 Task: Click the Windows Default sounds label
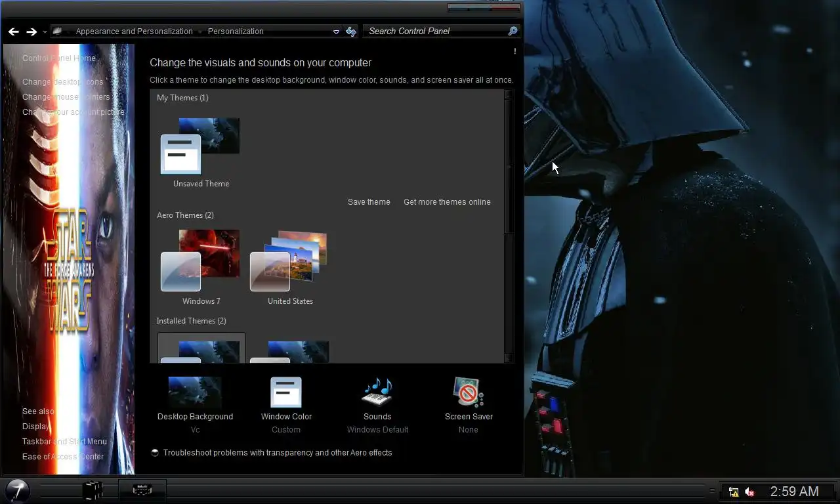[377, 430]
